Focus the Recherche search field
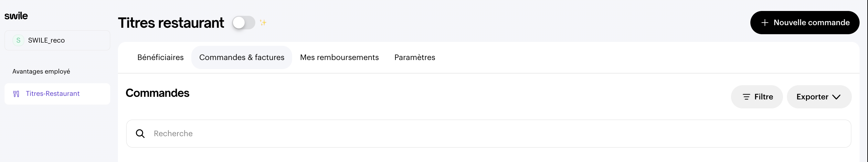This screenshot has width=868, height=162. pos(489,134)
